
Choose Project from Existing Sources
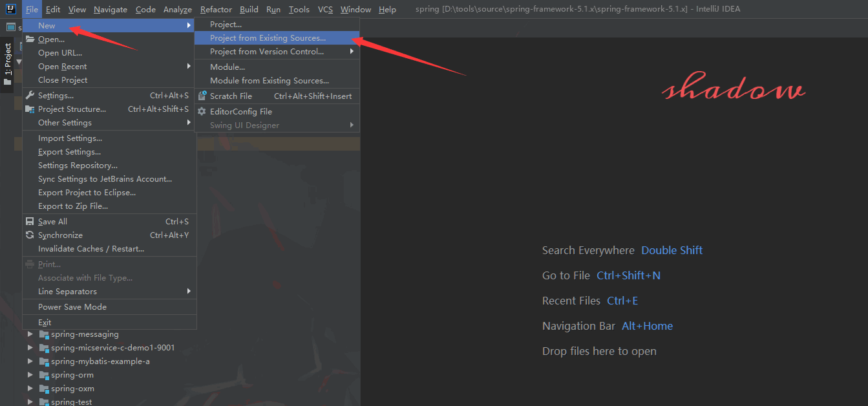point(277,38)
